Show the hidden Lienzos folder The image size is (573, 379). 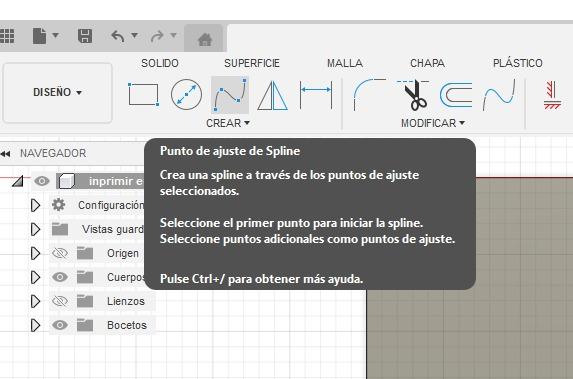coord(60,301)
